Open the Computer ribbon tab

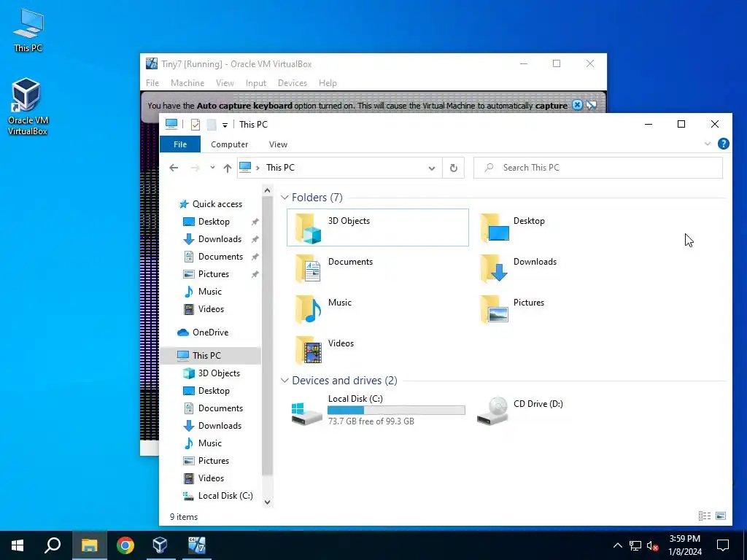230,144
